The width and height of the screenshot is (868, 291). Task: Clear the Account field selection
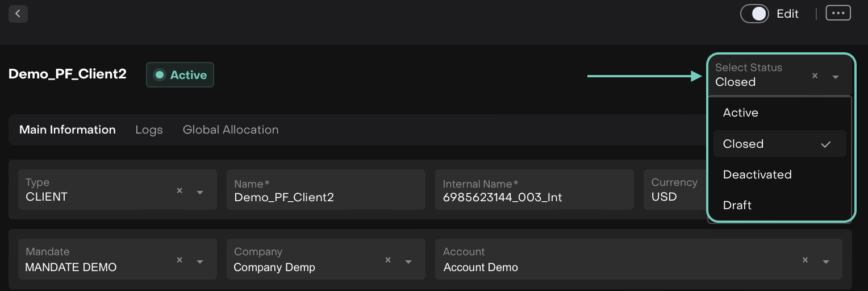click(805, 260)
